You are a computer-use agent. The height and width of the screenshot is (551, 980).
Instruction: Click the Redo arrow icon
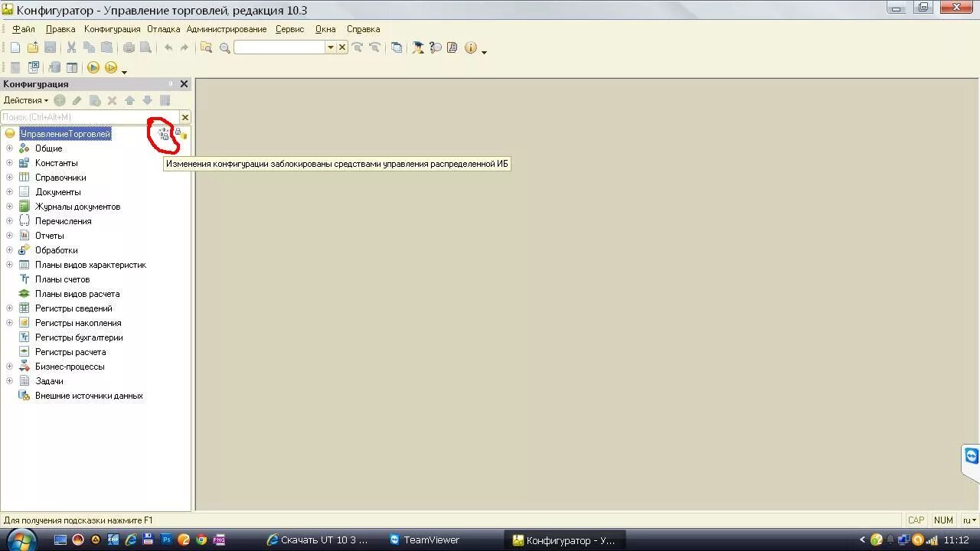coord(185,47)
